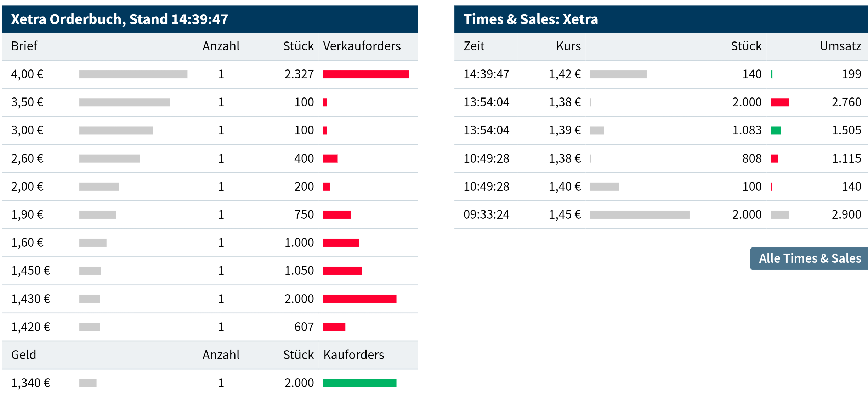Click the red volume bar for 2.000 at 13:54:04

pos(780,102)
